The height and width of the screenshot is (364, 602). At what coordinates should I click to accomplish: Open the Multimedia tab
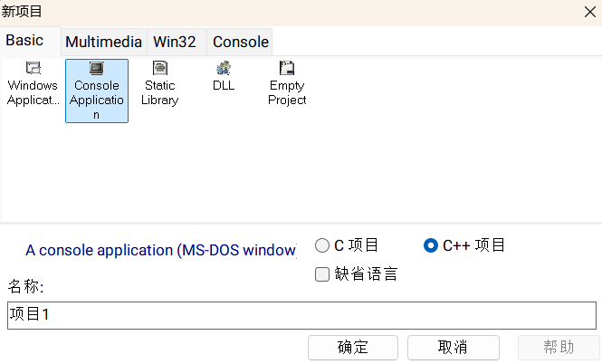tap(104, 42)
